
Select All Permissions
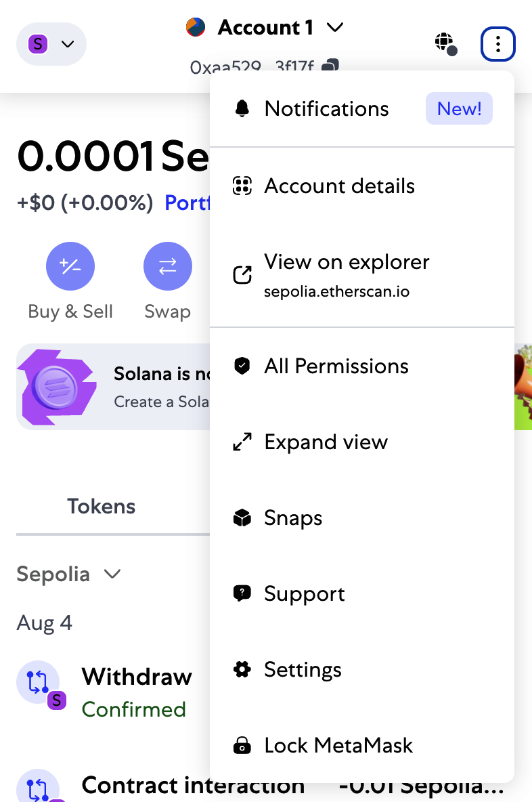pos(336,366)
